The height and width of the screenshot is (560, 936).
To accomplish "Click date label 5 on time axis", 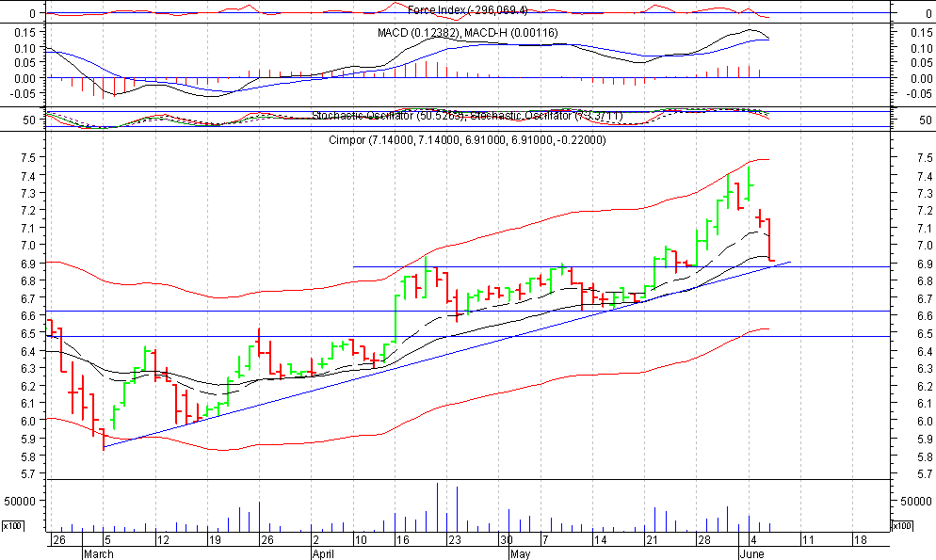I will [x=107, y=539].
